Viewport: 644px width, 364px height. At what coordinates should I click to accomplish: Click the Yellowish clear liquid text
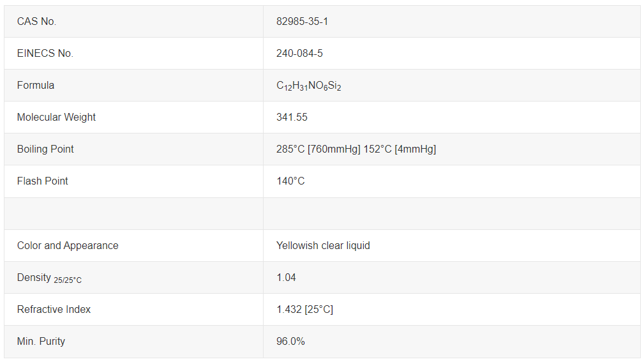(323, 246)
